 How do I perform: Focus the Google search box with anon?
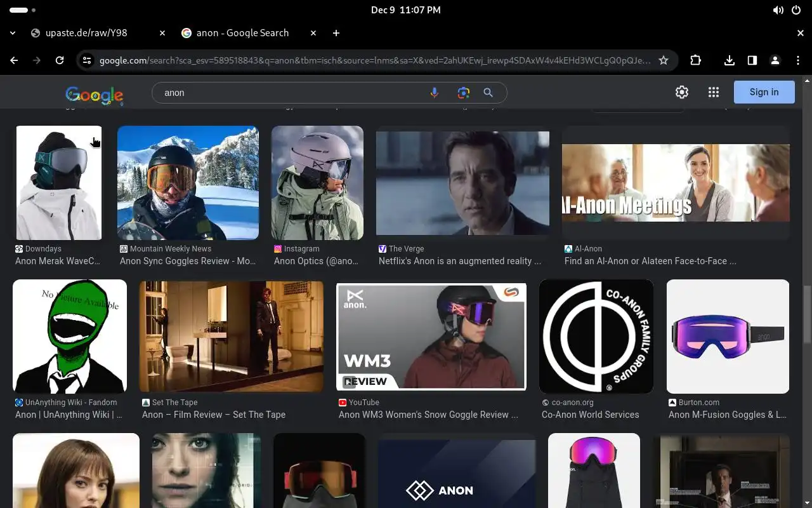coord(292,93)
